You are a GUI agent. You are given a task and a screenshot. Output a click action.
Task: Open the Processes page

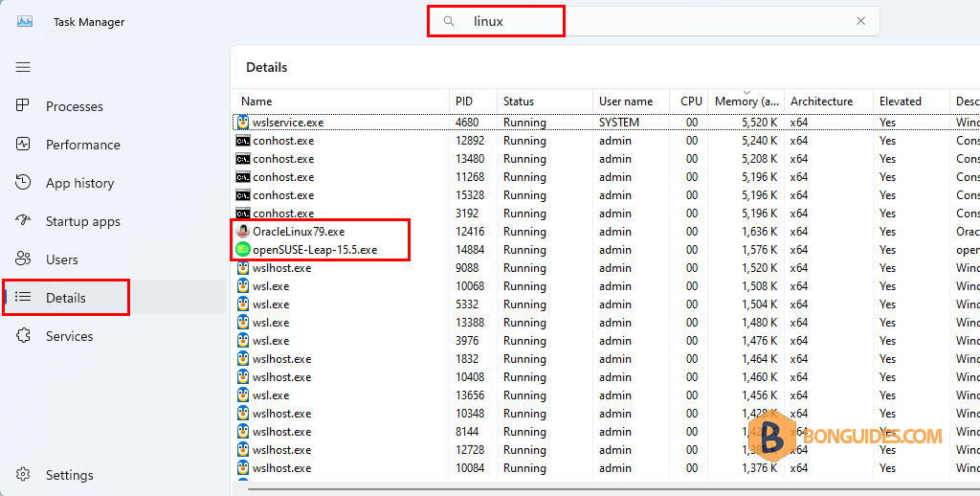(75, 106)
